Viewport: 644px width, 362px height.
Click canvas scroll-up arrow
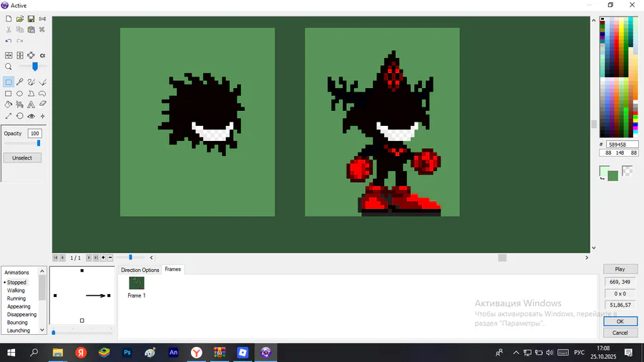click(x=593, y=20)
